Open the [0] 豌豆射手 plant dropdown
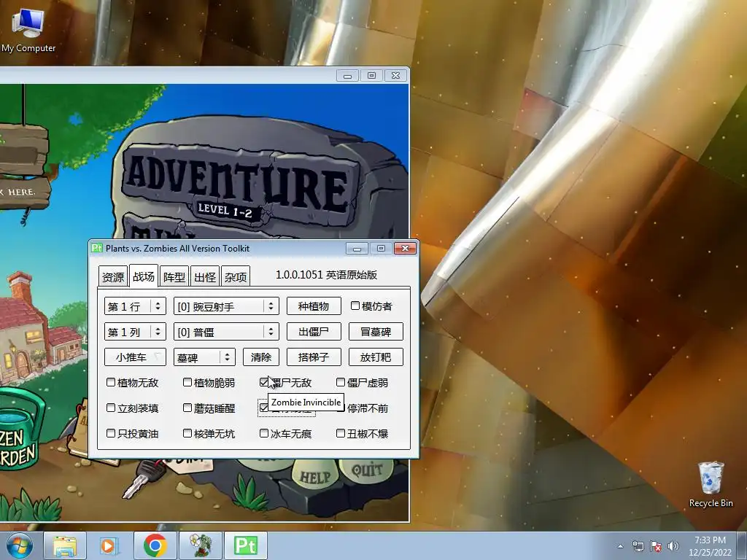 (226, 306)
